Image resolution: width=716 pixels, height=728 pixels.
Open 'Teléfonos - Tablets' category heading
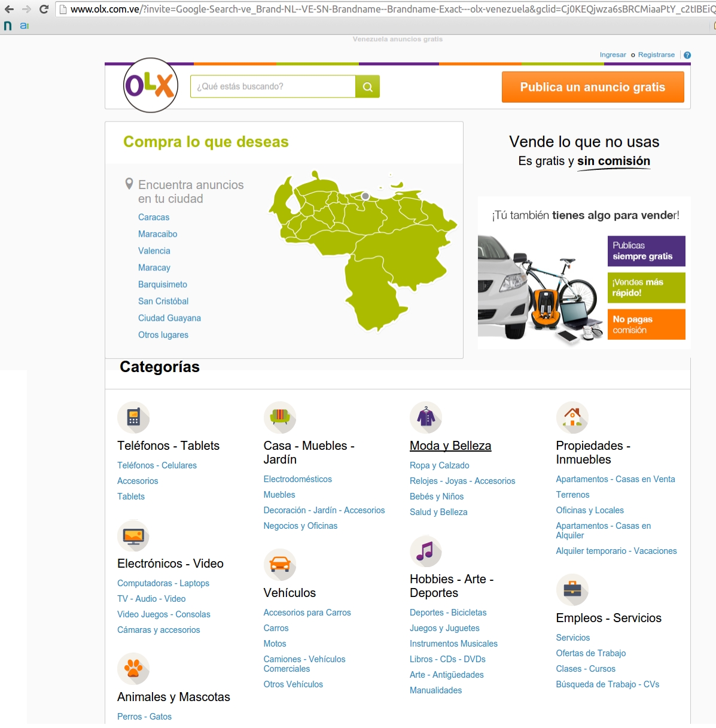168,446
